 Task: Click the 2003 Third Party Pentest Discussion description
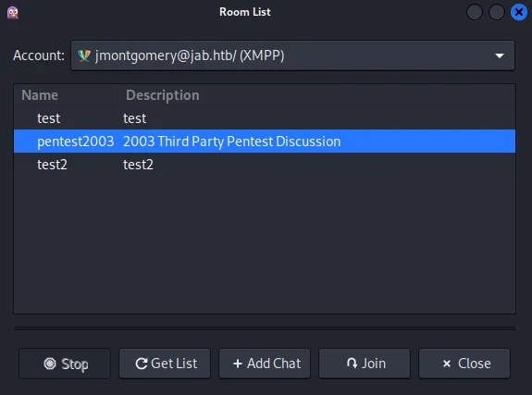[x=231, y=142]
